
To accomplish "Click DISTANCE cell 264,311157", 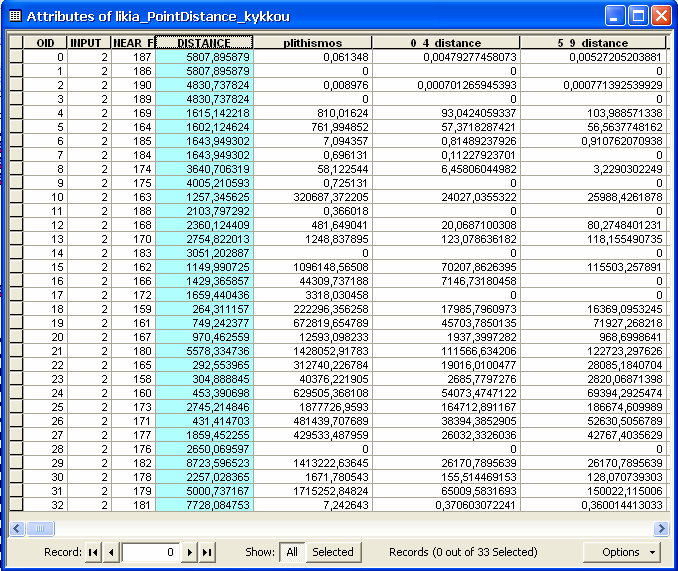I will pyautogui.click(x=204, y=309).
